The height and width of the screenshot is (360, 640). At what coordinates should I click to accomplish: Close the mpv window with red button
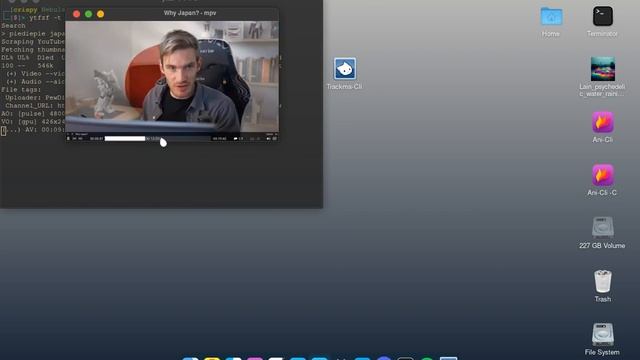point(76,14)
